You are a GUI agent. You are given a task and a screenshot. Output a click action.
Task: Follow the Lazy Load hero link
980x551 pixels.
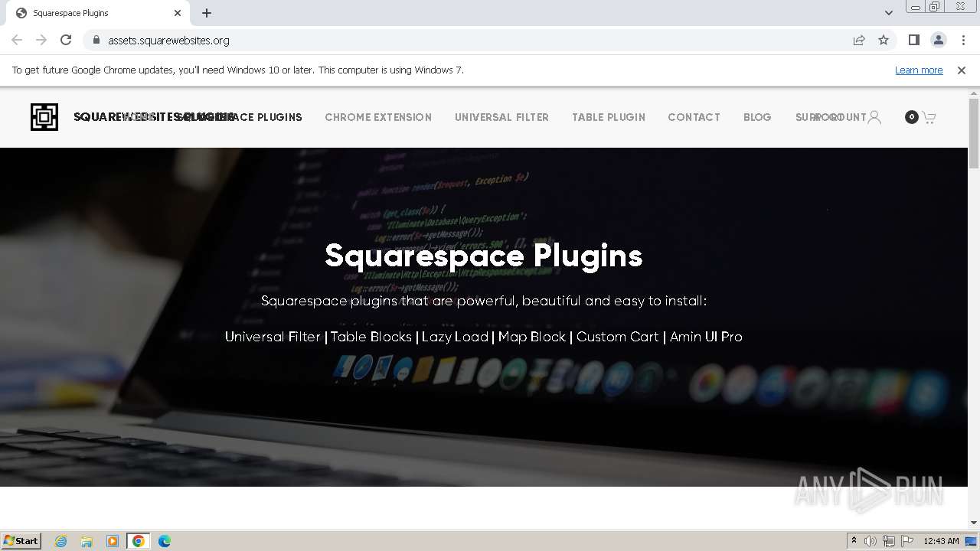[455, 337]
